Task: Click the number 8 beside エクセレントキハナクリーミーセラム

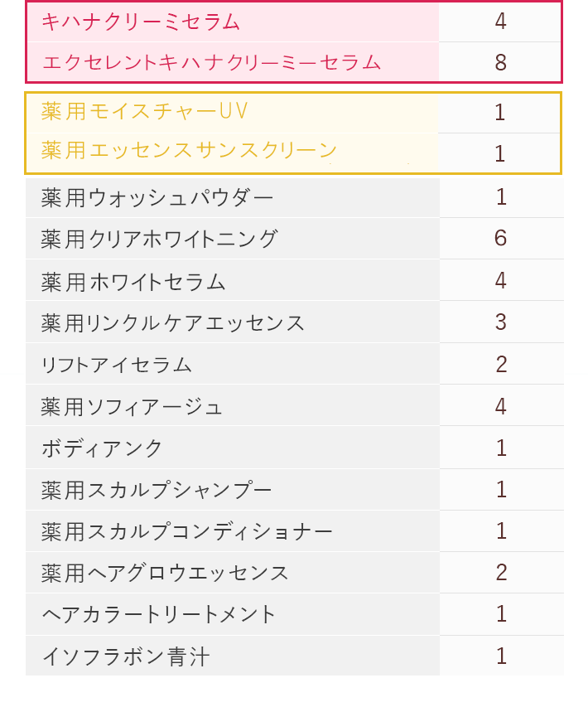Action: coord(501,62)
